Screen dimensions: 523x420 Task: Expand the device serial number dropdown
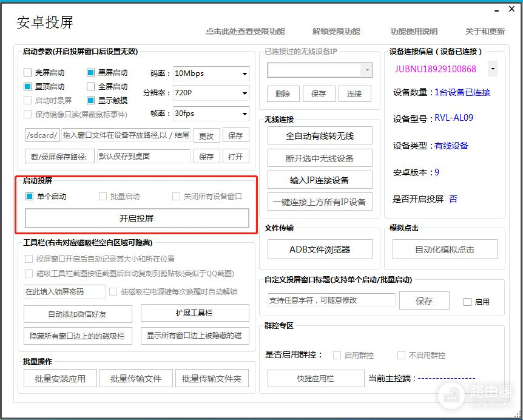point(492,69)
